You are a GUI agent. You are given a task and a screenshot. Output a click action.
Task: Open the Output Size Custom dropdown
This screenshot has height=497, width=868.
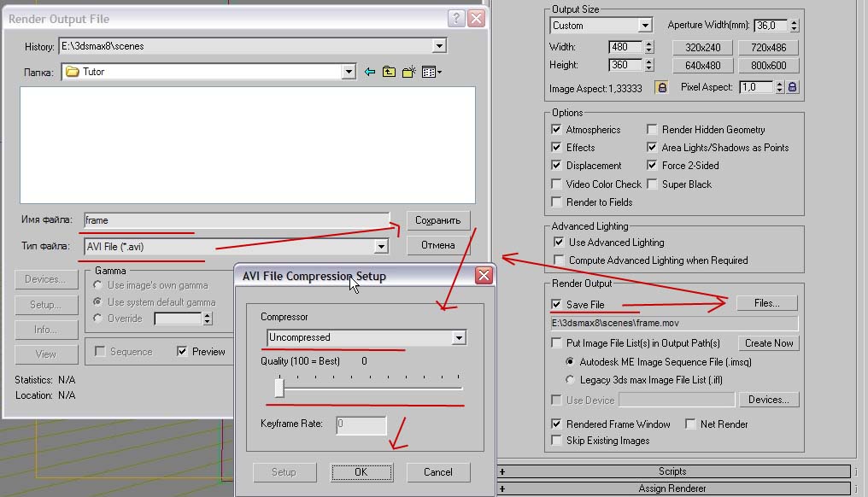645,26
